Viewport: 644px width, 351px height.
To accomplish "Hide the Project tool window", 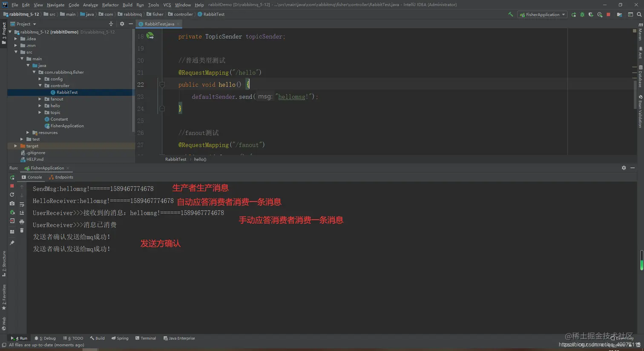I will click(131, 24).
